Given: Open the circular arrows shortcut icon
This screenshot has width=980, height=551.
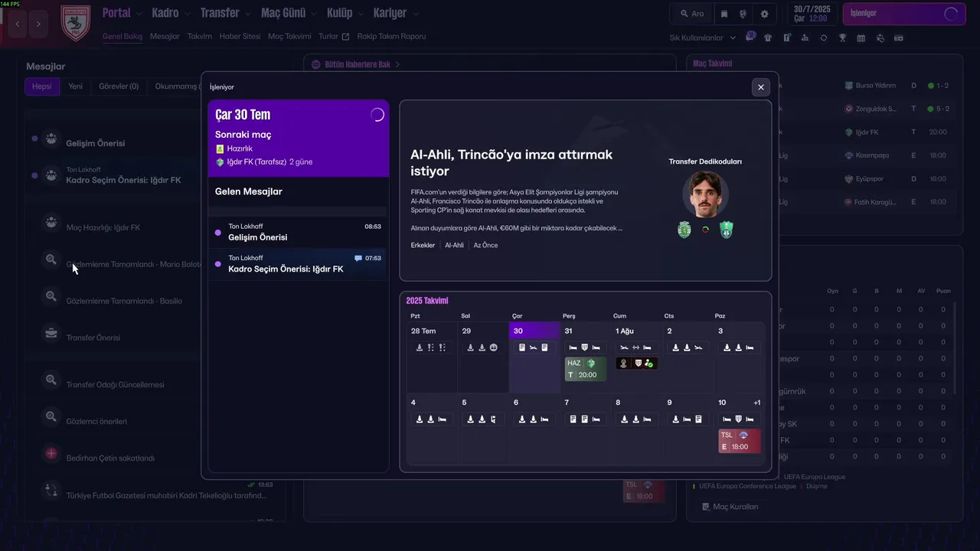Looking at the screenshot, I should 824,37.
